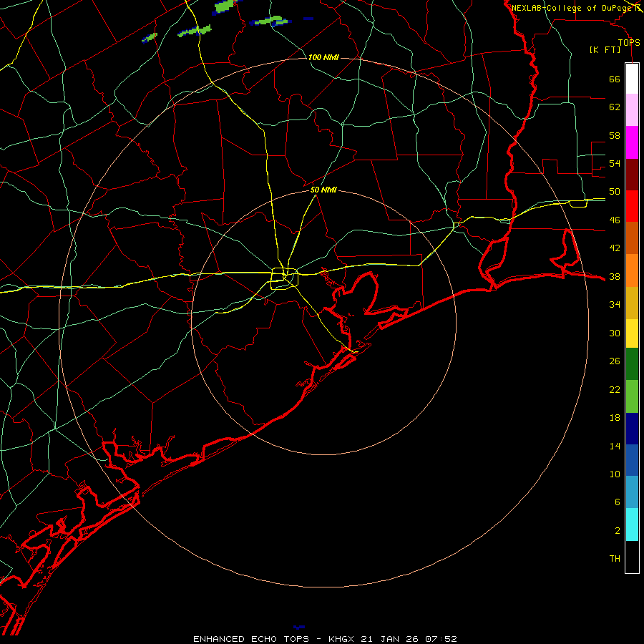
Task: Click the '07:52' timestamp
Action: [441, 639]
